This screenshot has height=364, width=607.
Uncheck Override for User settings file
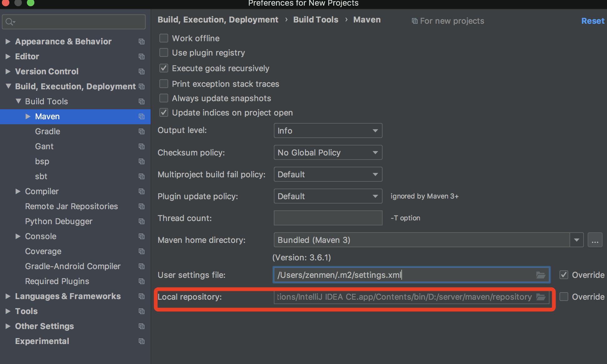(x=564, y=275)
